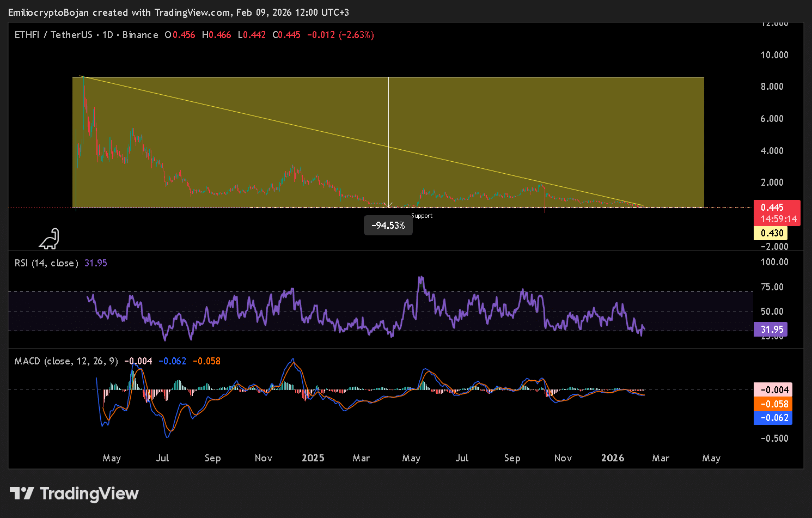Click 2026 on the time axis
This screenshot has height=518, width=812.
click(613, 458)
